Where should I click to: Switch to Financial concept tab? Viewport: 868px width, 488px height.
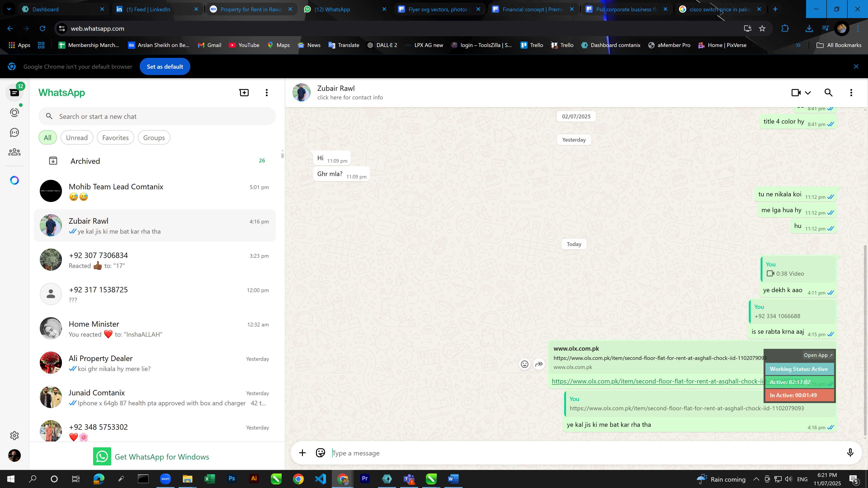pyautogui.click(x=533, y=9)
